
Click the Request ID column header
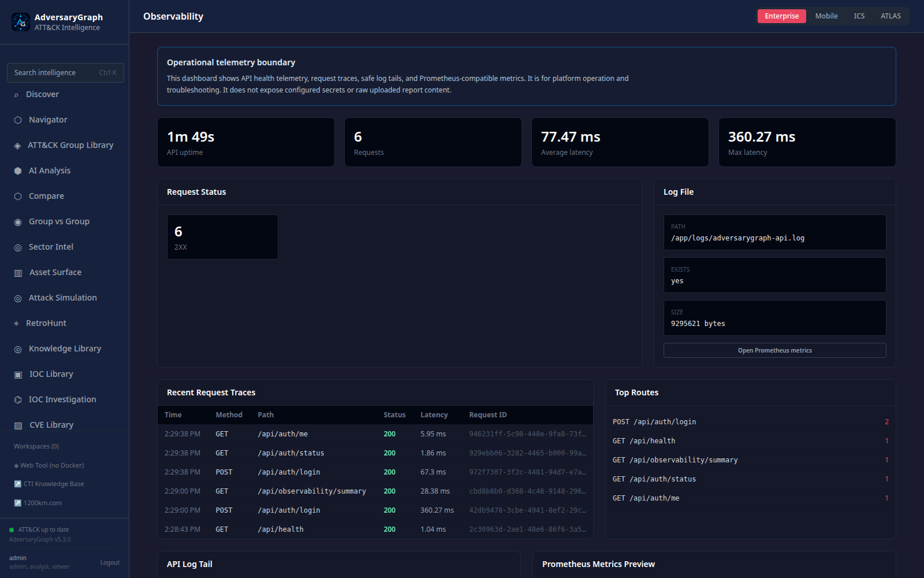coord(488,415)
